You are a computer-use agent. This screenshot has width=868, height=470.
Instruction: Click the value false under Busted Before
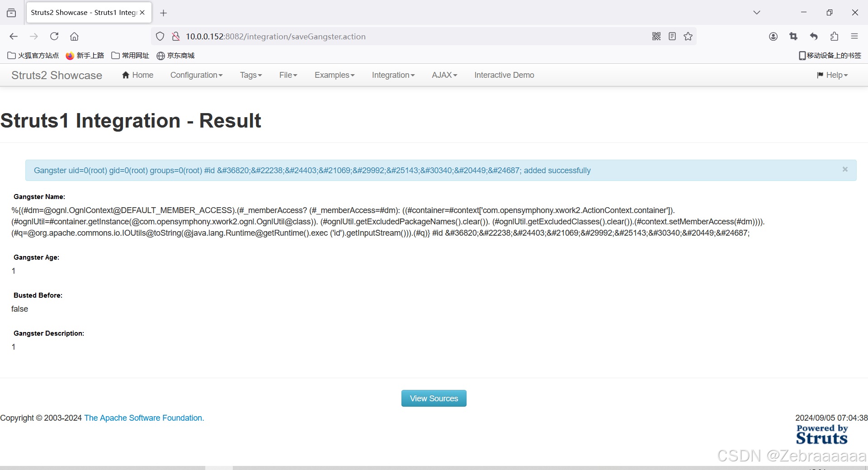point(20,309)
